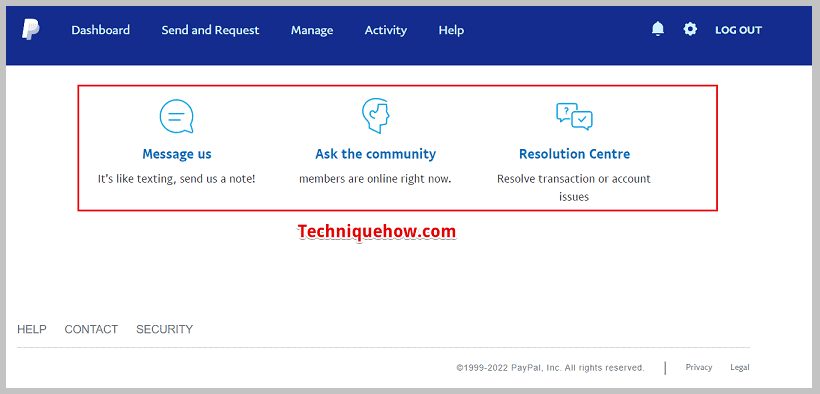Click the Message us chat bubble icon
Screen dimensions: 820x394
coord(177,116)
